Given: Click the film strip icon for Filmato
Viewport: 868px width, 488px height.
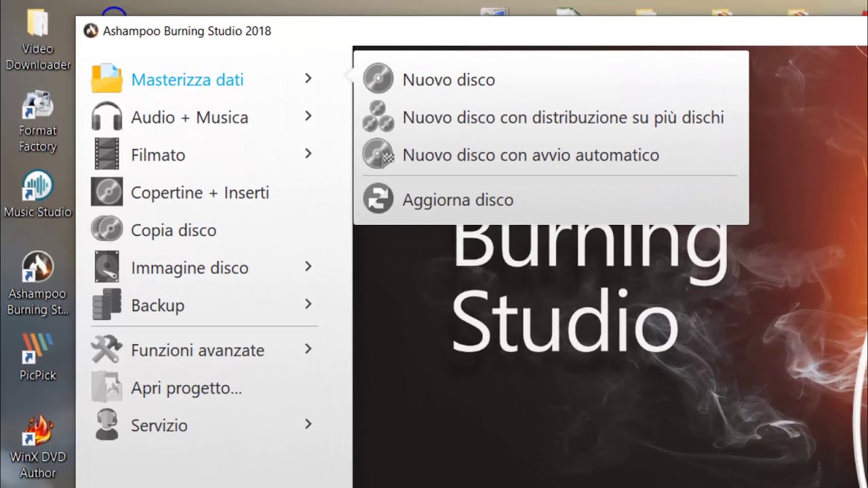Looking at the screenshot, I should 106,155.
